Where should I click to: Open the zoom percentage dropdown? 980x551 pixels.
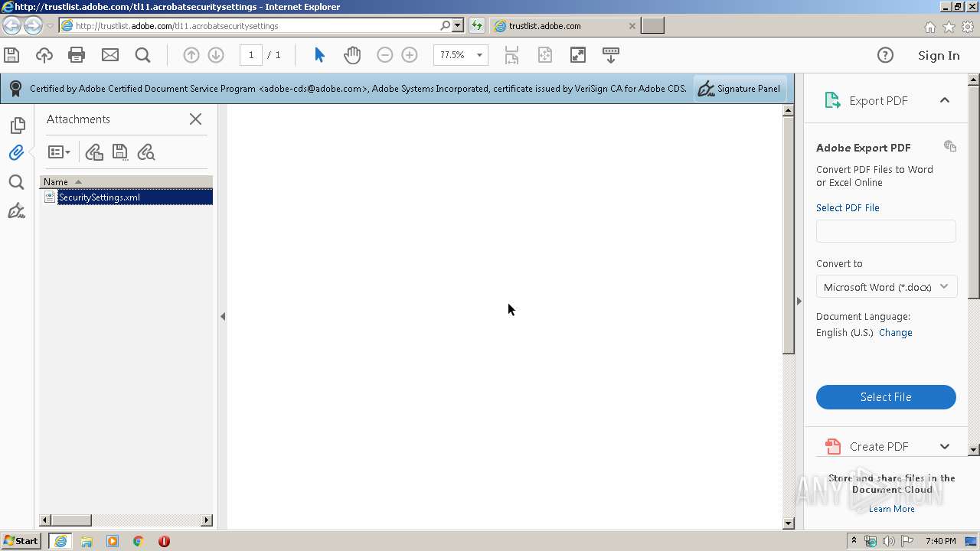pyautogui.click(x=479, y=55)
